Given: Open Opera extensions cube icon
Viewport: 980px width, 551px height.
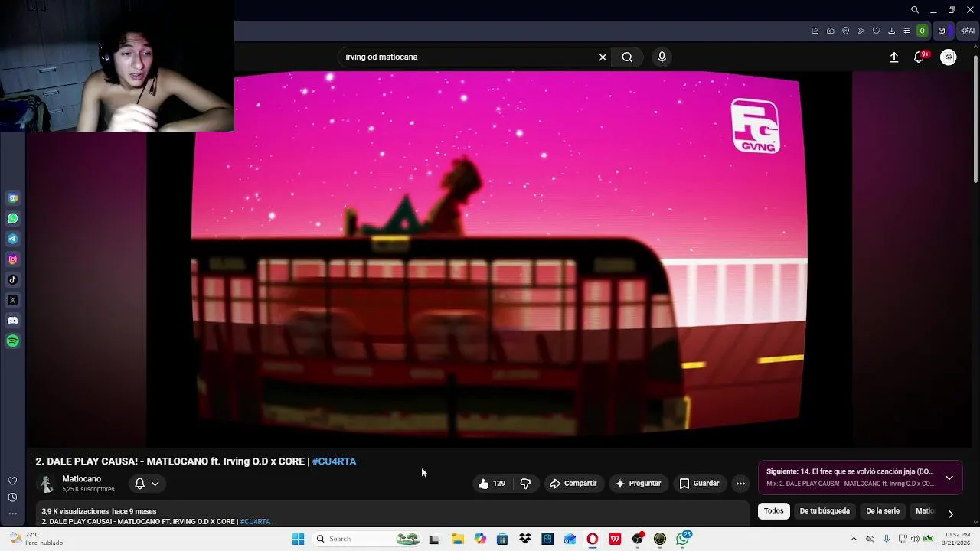Looking at the screenshot, I should tap(942, 31).
